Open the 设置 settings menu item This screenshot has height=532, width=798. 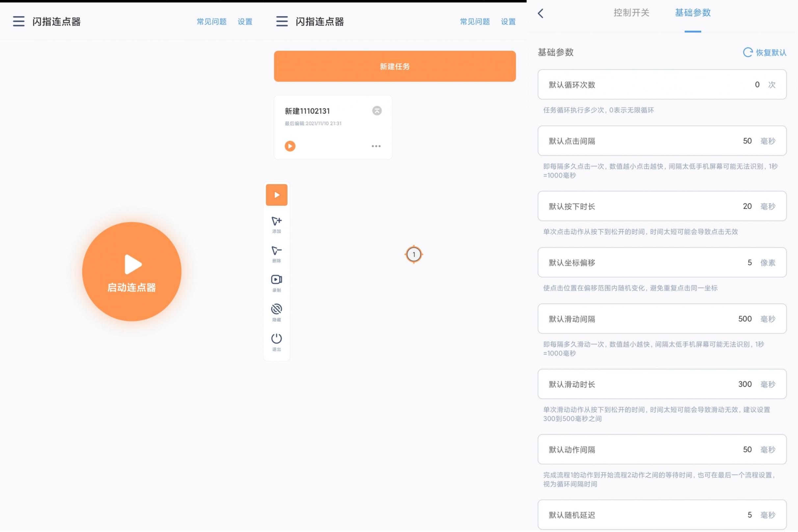[245, 21]
